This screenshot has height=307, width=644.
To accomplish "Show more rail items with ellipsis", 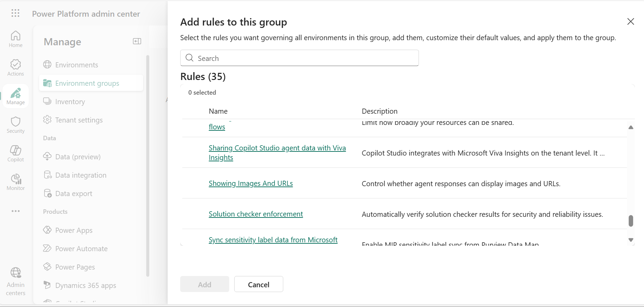I will (x=16, y=211).
